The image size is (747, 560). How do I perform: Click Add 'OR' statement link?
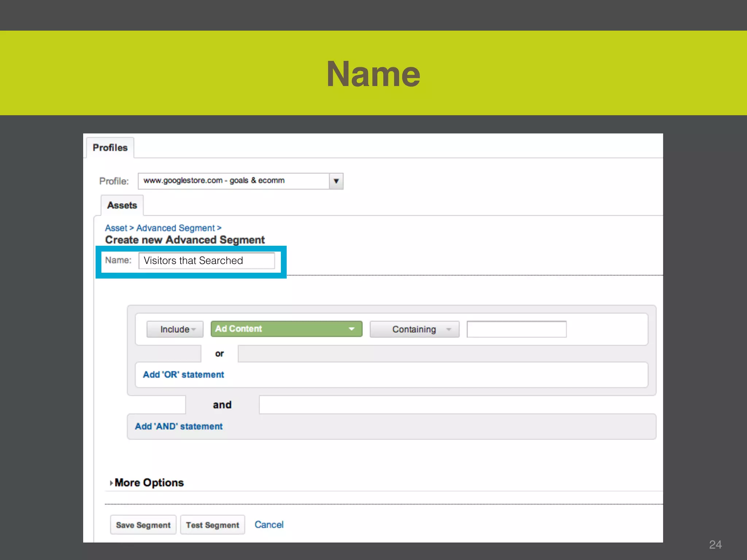coord(183,375)
